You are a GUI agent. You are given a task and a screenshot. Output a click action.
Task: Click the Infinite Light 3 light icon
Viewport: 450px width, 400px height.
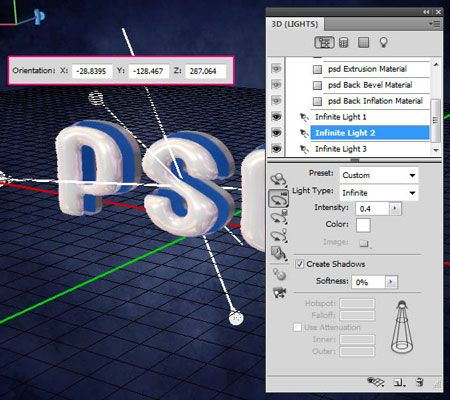[304, 149]
